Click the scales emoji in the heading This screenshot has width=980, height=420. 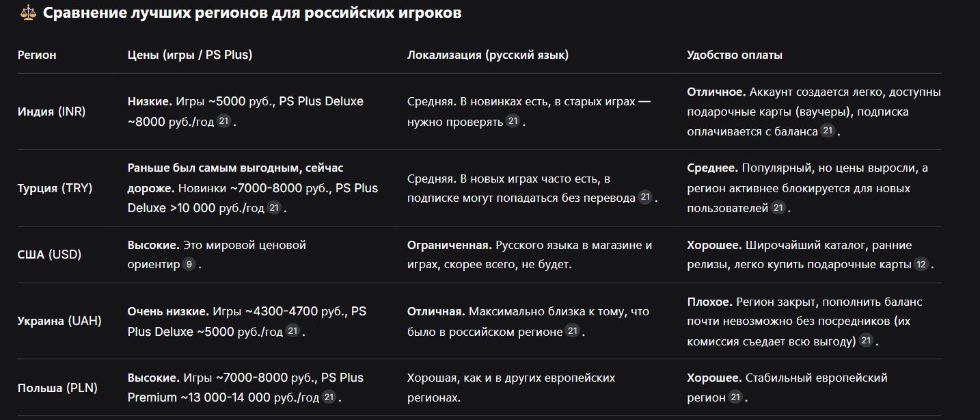tap(27, 12)
